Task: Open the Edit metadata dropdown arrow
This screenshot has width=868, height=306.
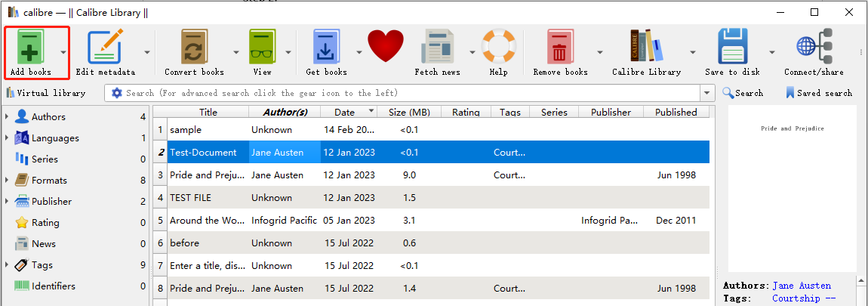Action: coord(146,52)
